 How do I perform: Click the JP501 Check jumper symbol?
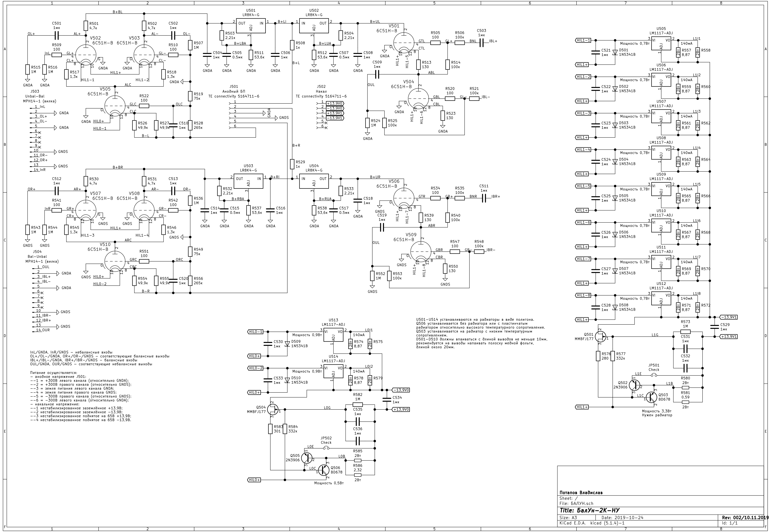(654, 375)
